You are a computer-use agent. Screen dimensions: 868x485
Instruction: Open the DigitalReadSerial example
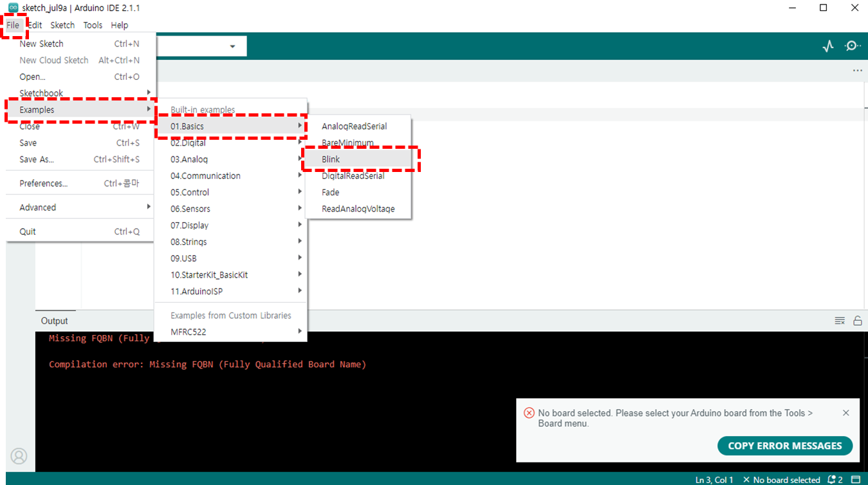[359, 176]
